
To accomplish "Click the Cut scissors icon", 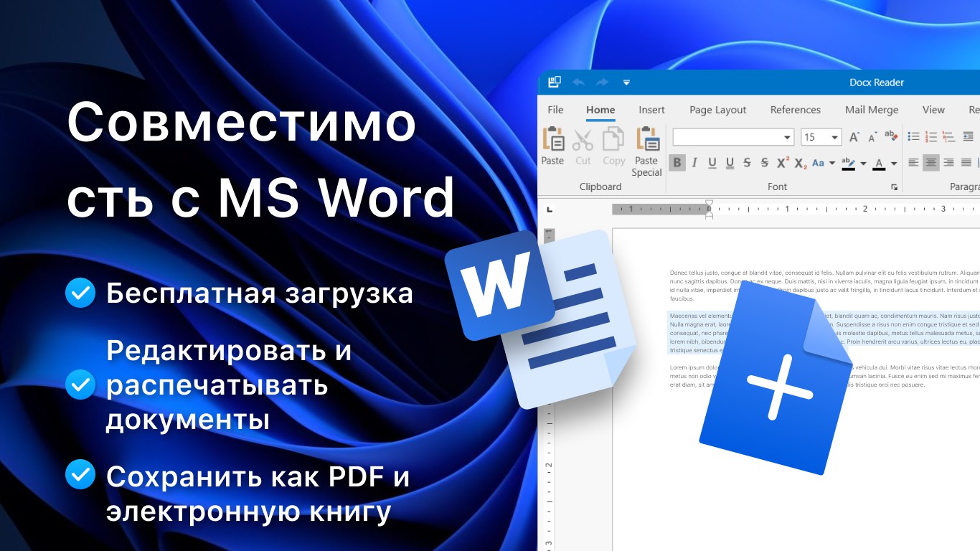I will (x=583, y=139).
